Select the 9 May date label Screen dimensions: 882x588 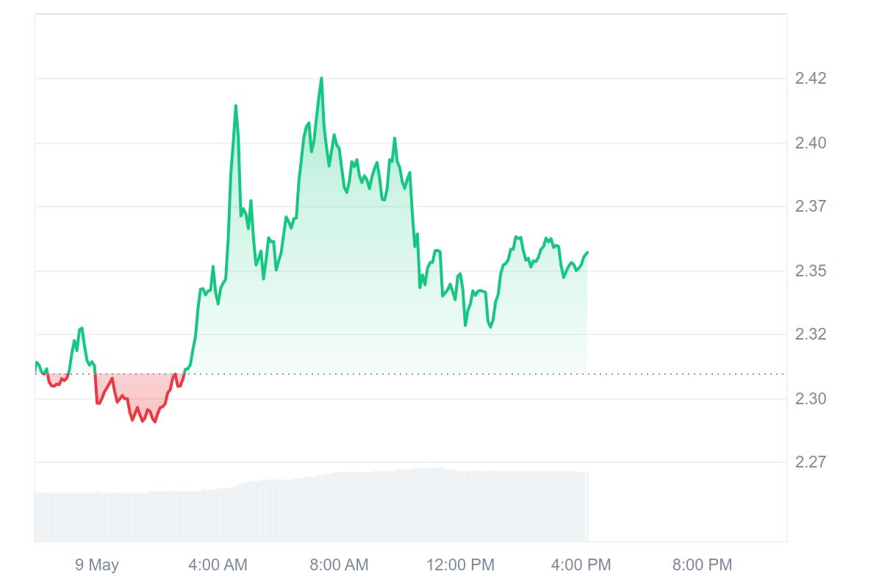(x=97, y=565)
